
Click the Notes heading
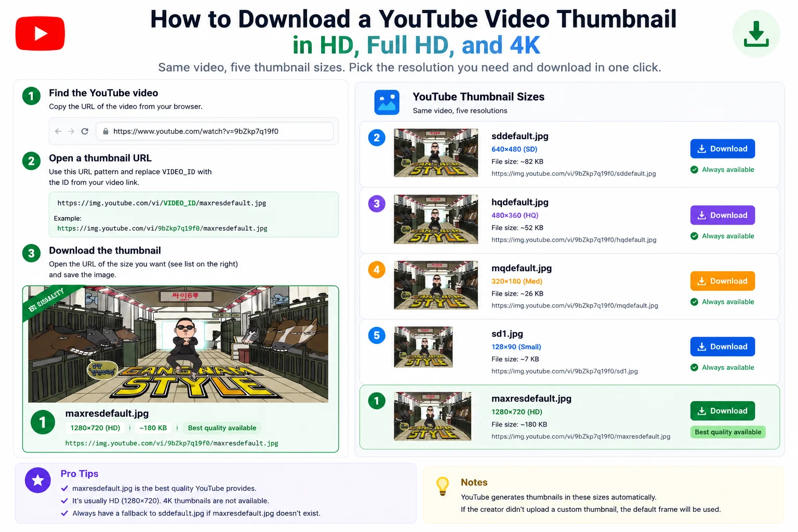(474, 483)
